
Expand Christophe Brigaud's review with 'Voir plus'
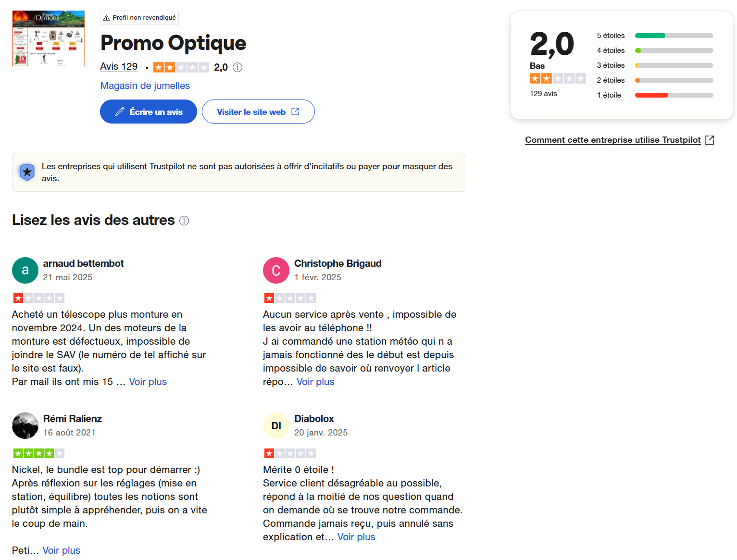(315, 382)
